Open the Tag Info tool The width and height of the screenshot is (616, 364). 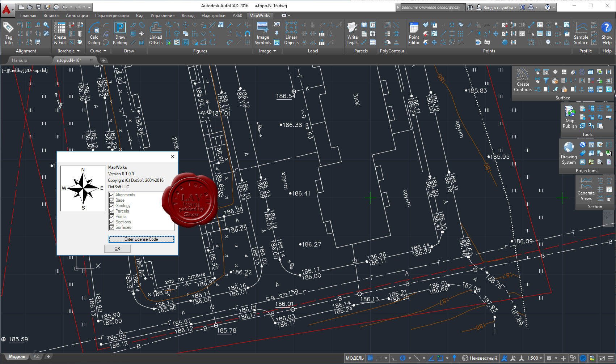pos(9,33)
